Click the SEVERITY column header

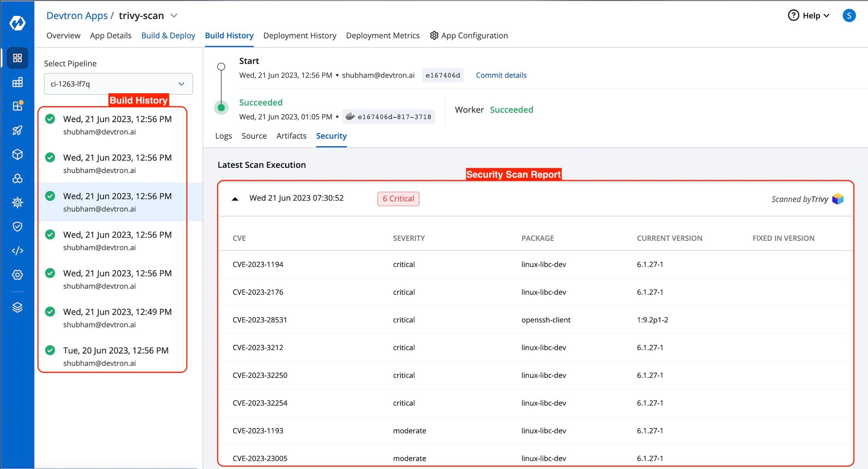[409, 238]
